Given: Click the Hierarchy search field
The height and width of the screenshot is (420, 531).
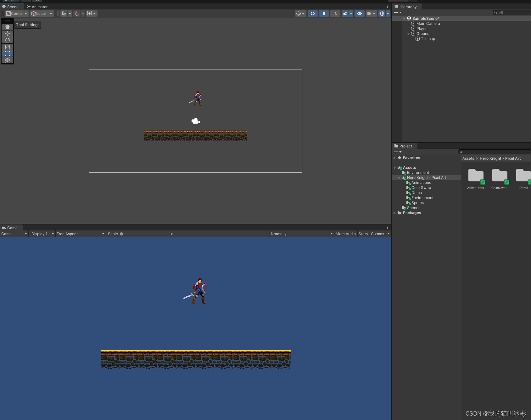Looking at the screenshot, I should pyautogui.click(x=512, y=13).
